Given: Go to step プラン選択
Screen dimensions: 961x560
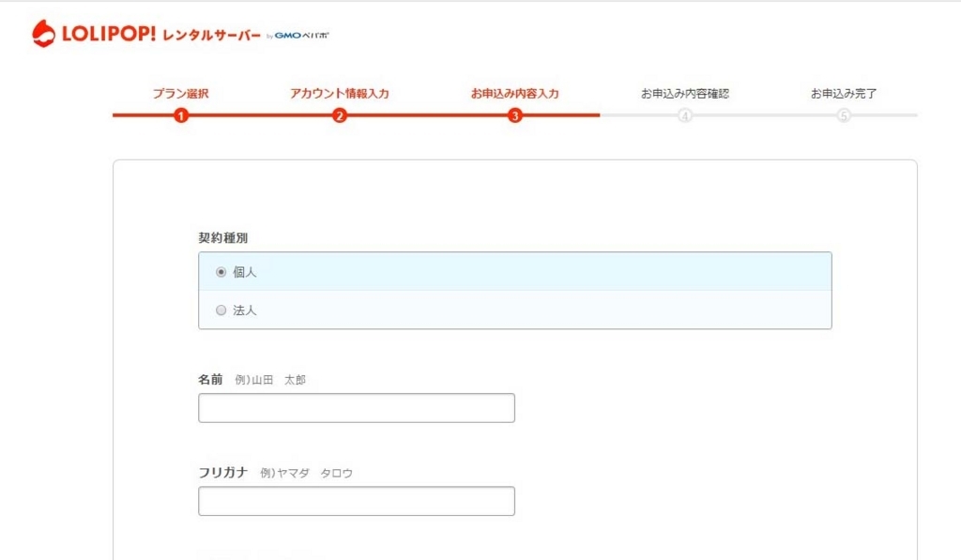Looking at the screenshot, I should (x=180, y=94).
